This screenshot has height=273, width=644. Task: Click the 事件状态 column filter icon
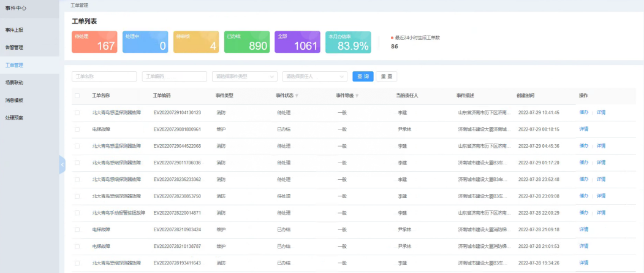(297, 96)
